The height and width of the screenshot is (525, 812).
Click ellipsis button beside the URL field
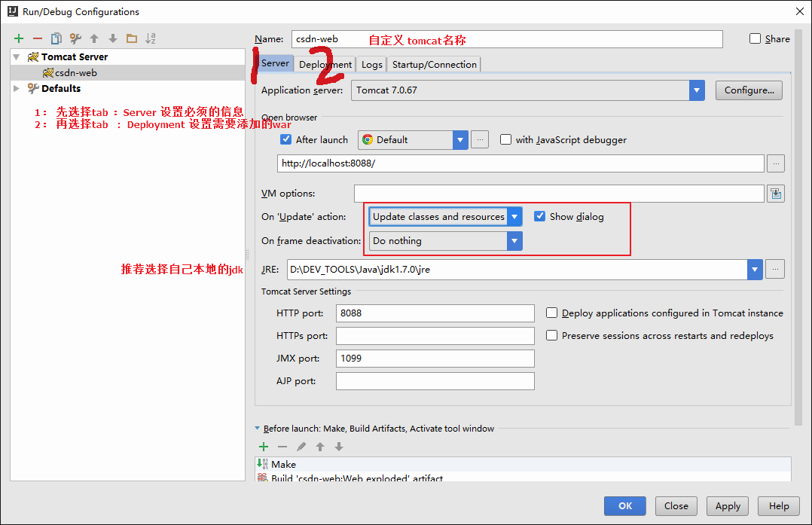(x=776, y=163)
